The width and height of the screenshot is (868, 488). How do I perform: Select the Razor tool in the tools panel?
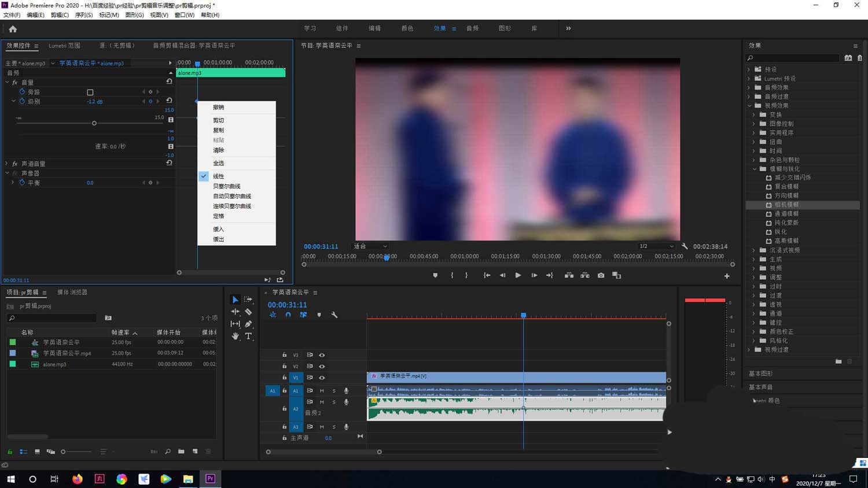(x=248, y=312)
